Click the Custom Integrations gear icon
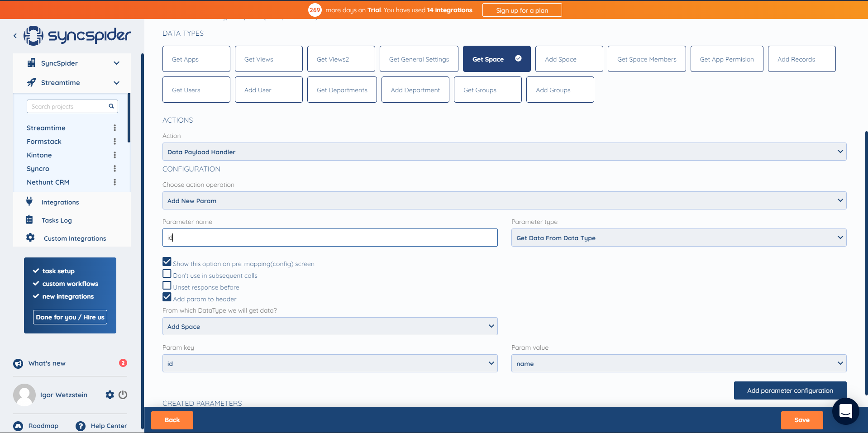This screenshot has width=868, height=433. coord(30,238)
